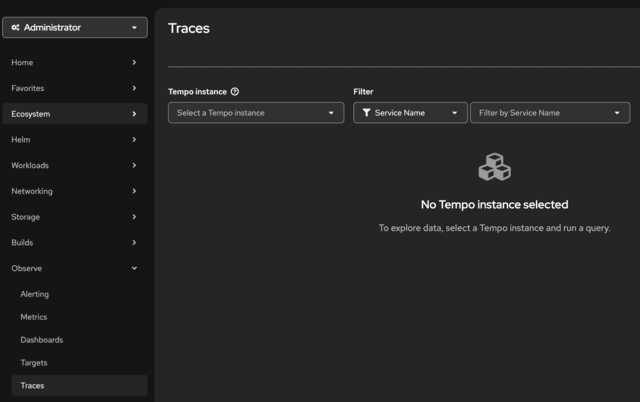Expand the Workloads navigation section
The width and height of the screenshot is (640, 402).
coord(75,165)
